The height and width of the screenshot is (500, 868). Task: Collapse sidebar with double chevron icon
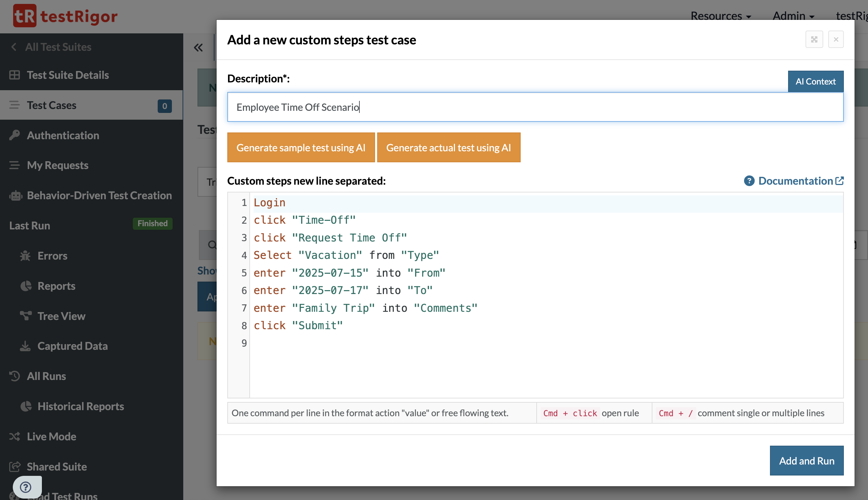[198, 48]
